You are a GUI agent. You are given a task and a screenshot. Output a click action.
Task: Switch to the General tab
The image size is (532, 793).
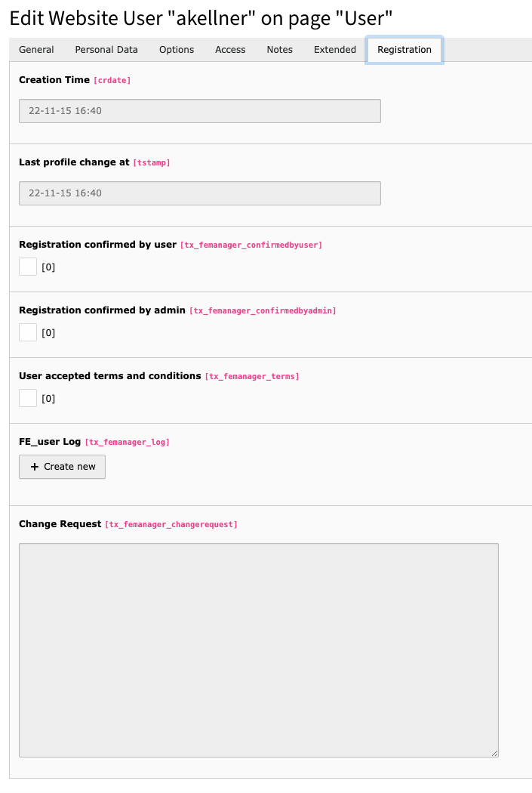click(36, 50)
